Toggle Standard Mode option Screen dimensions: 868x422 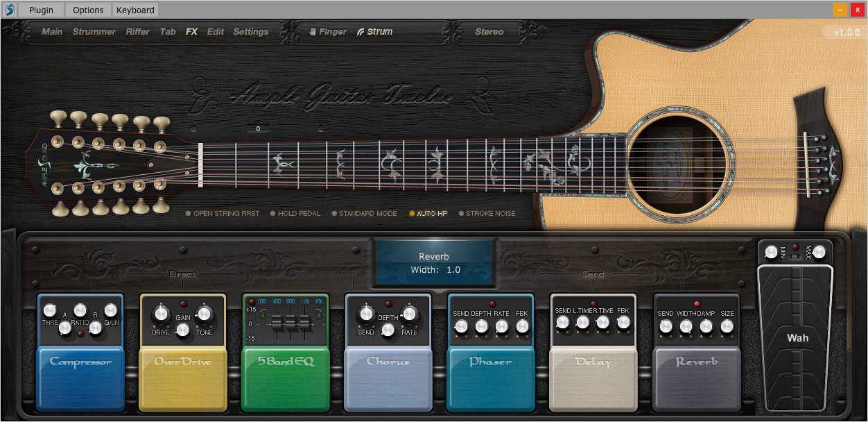tap(364, 214)
